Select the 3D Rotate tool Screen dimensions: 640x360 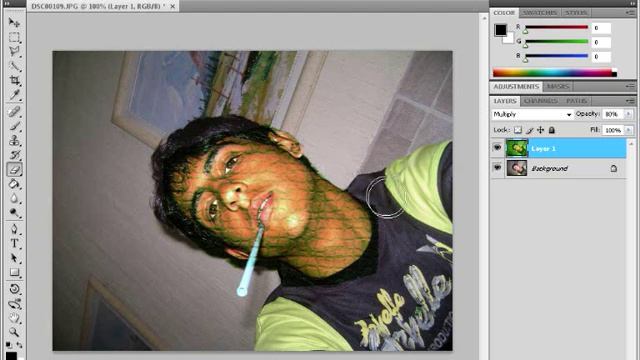[14, 289]
